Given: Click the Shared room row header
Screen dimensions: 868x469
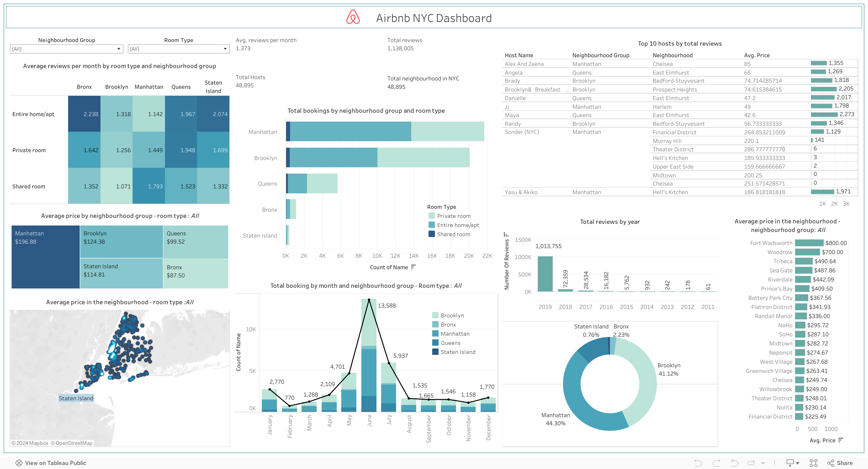Looking at the screenshot, I should pyautogui.click(x=29, y=186).
